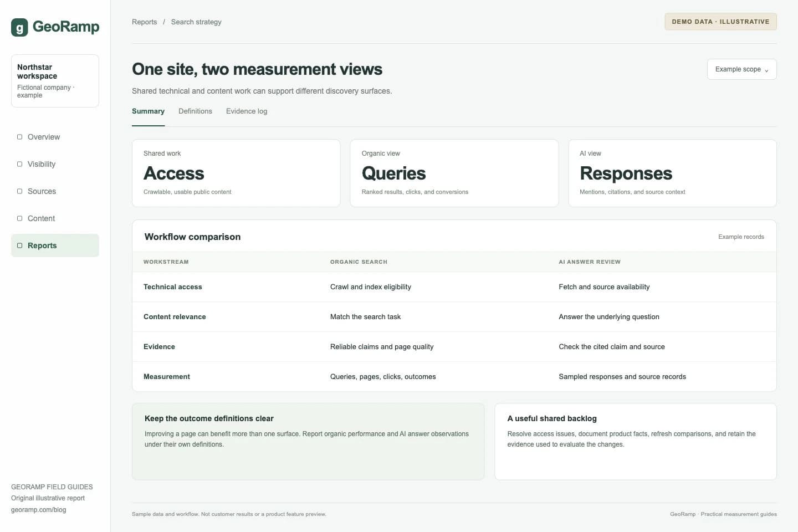The width and height of the screenshot is (798, 532).
Task: Switch to the Summary tab
Action: 148,111
